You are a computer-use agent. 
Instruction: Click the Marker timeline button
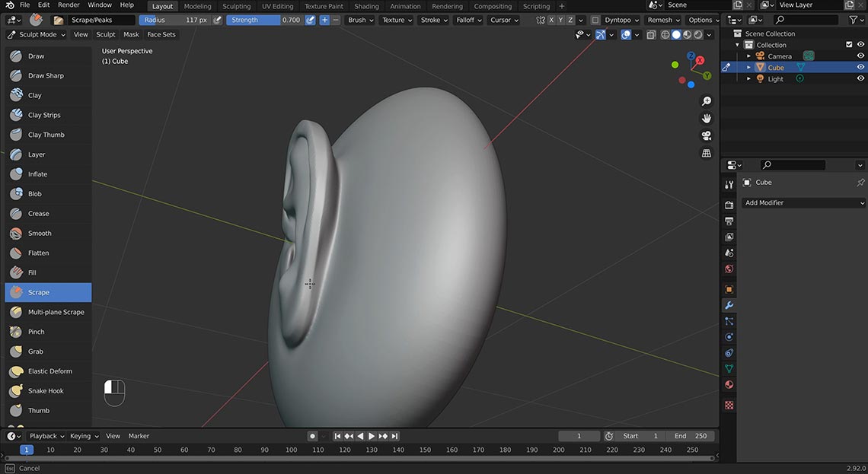[x=139, y=436]
